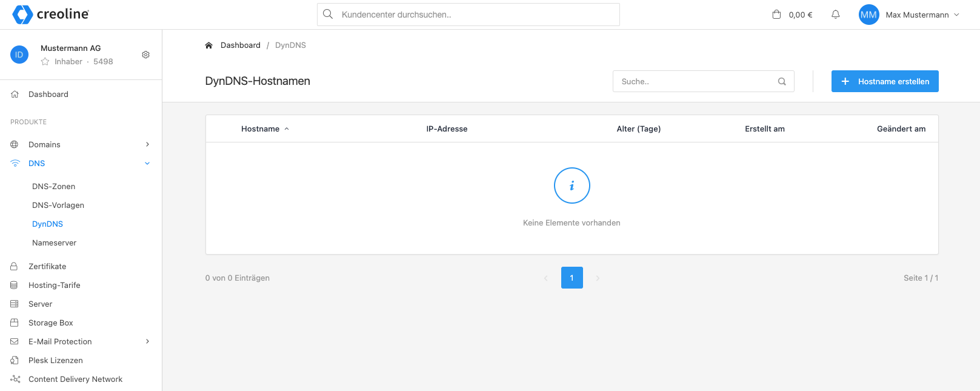Go to Zertifikate section
The image size is (980, 391).
click(x=47, y=266)
